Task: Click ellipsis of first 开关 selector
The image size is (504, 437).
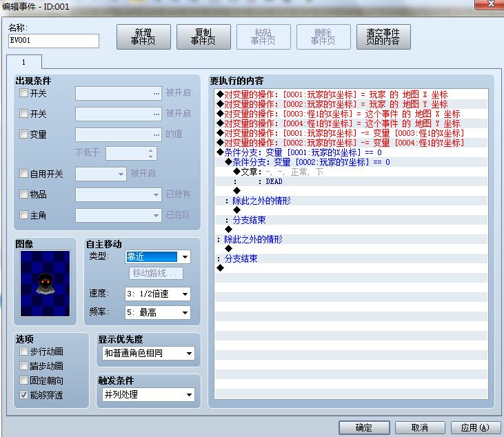Action: click(157, 94)
